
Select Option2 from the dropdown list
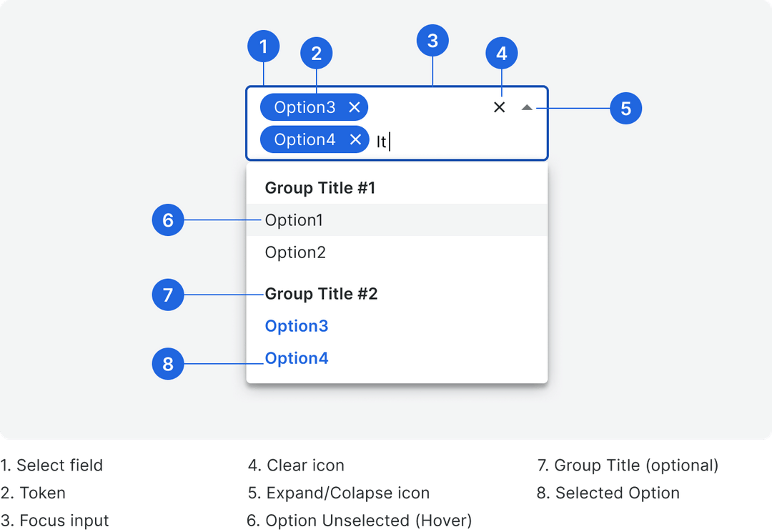[x=295, y=252]
